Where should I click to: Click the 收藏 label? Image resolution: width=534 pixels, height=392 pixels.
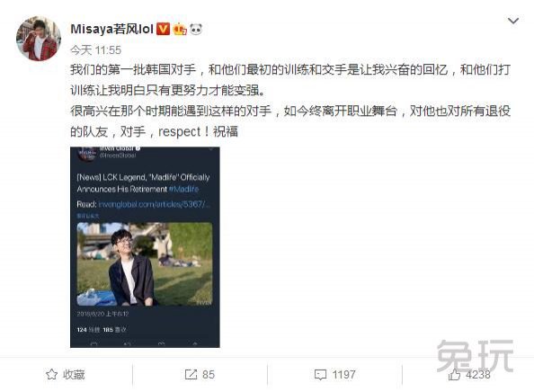click(x=74, y=375)
